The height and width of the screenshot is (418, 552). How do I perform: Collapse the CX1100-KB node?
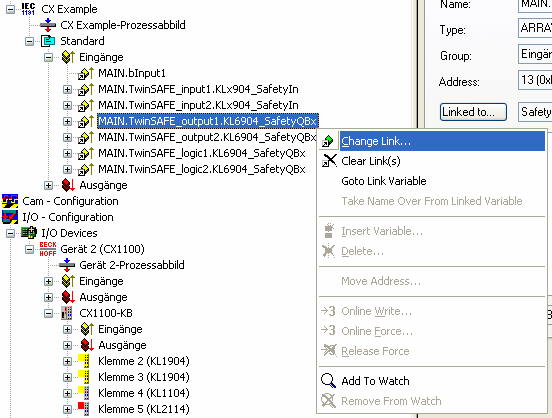[x=49, y=313]
